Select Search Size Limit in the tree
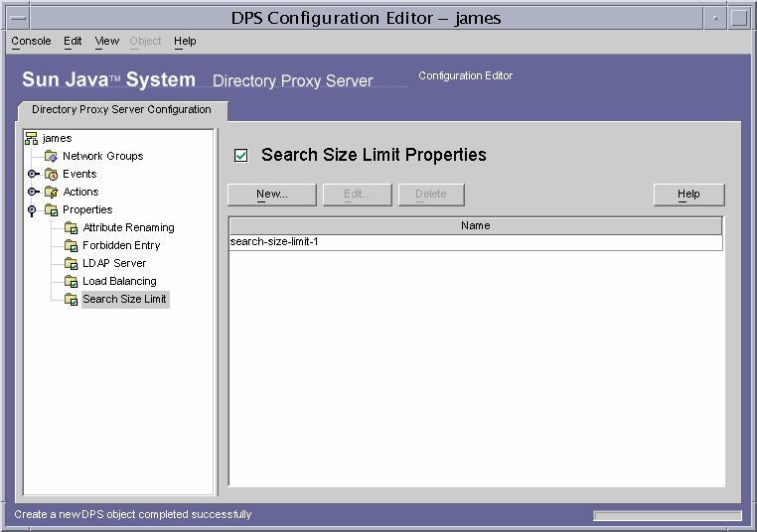Screen dimensions: 757x532 click(124, 299)
